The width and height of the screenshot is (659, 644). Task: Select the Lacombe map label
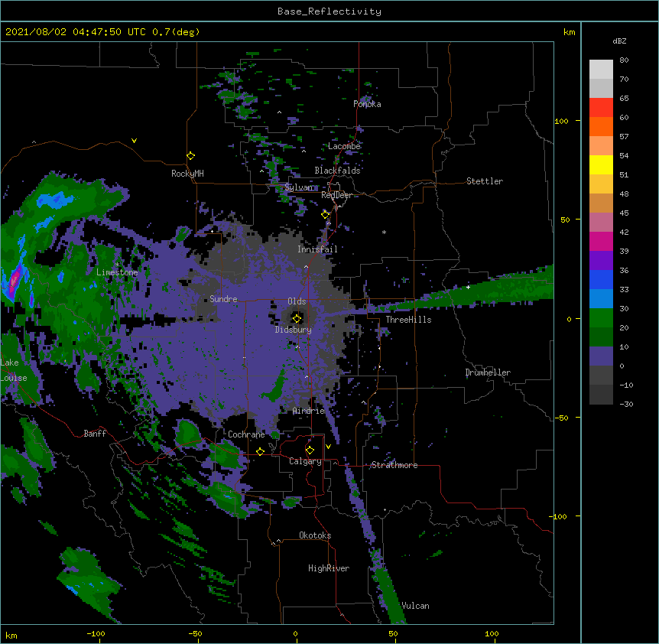click(x=344, y=146)
